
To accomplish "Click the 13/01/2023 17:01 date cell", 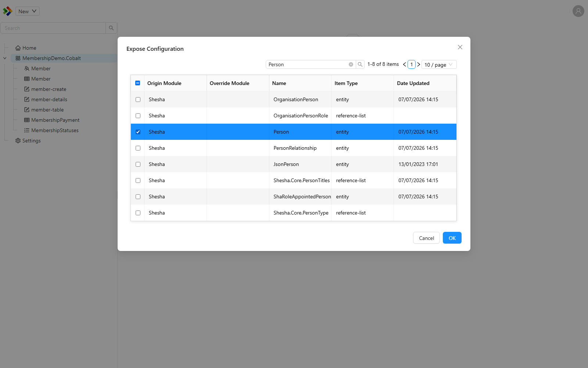I will tap(425, 164).
